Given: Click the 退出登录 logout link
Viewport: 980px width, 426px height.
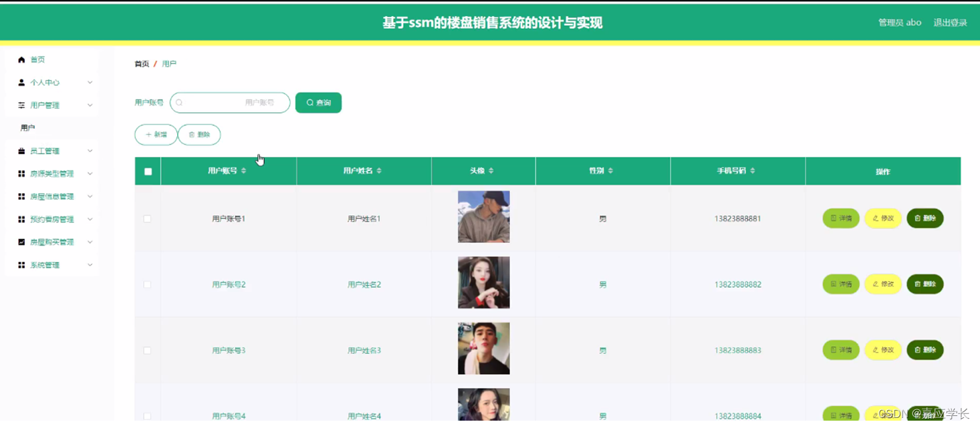Looking at the screenshot, I should (950, 23).
